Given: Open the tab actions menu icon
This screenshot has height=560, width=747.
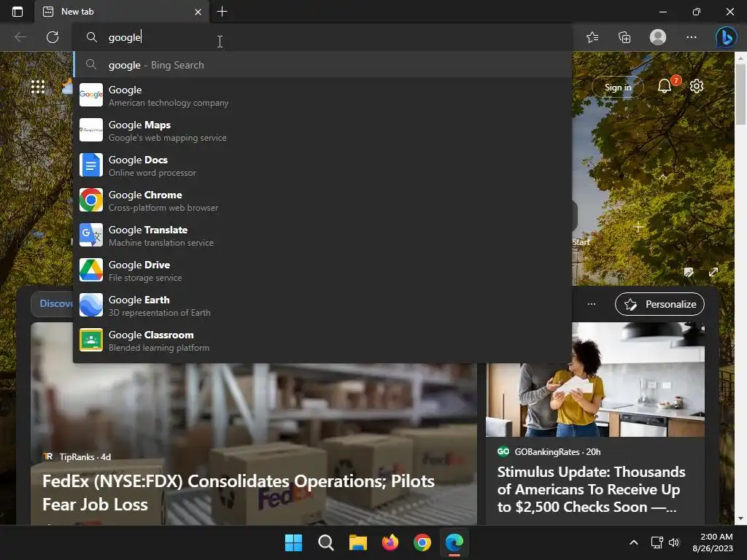Looking at the screenshot, I should tap(18, 12).
